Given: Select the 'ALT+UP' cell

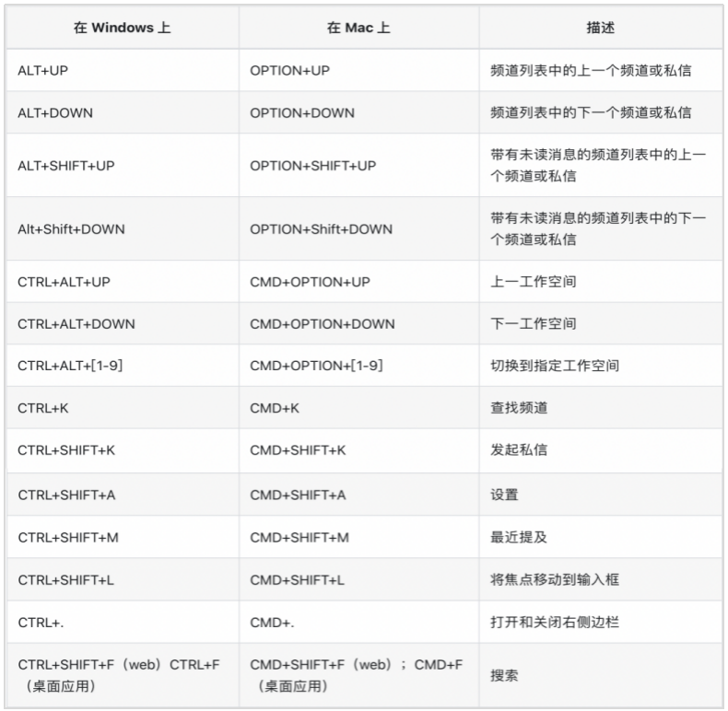Looking at the screenshot, I should pyautogui.click(x=123, y=70).
